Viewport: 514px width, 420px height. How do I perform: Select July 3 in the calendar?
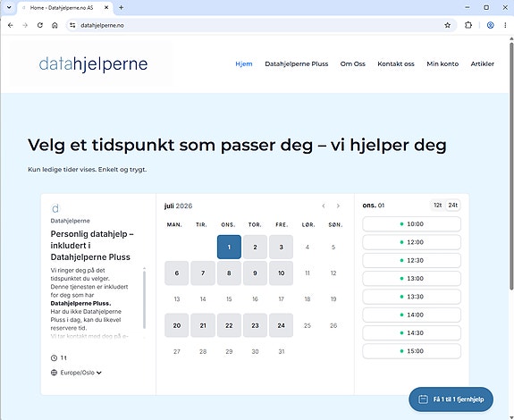[282, 247]
